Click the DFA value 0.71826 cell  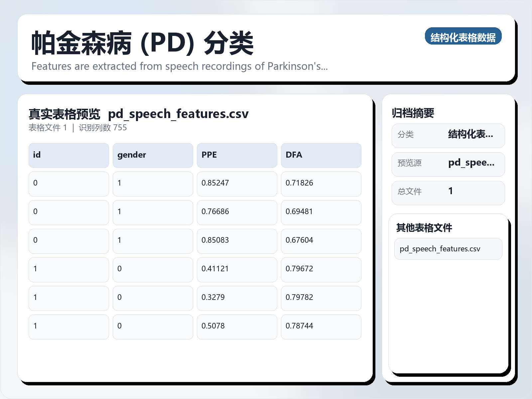(x=321, y=184)
